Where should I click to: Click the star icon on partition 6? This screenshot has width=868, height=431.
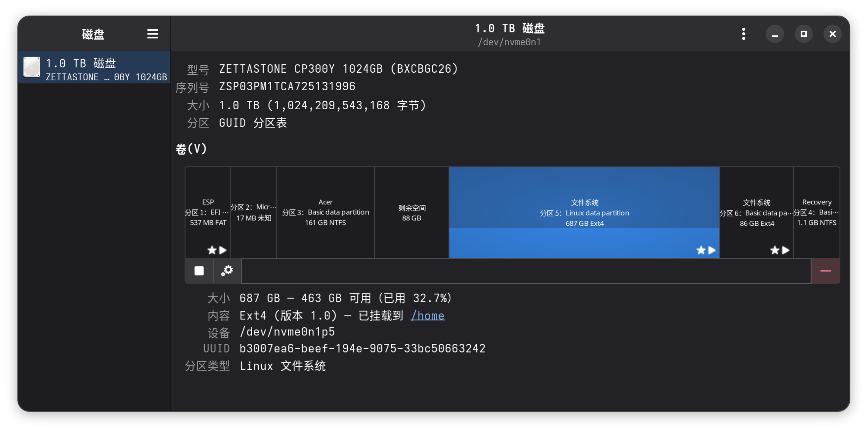click(774, 250)
